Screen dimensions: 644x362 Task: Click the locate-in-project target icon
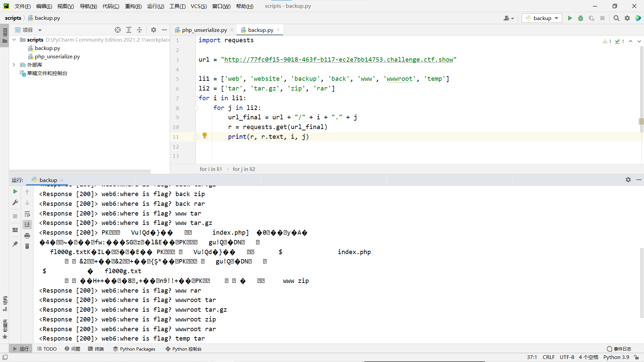coord(118,30)
